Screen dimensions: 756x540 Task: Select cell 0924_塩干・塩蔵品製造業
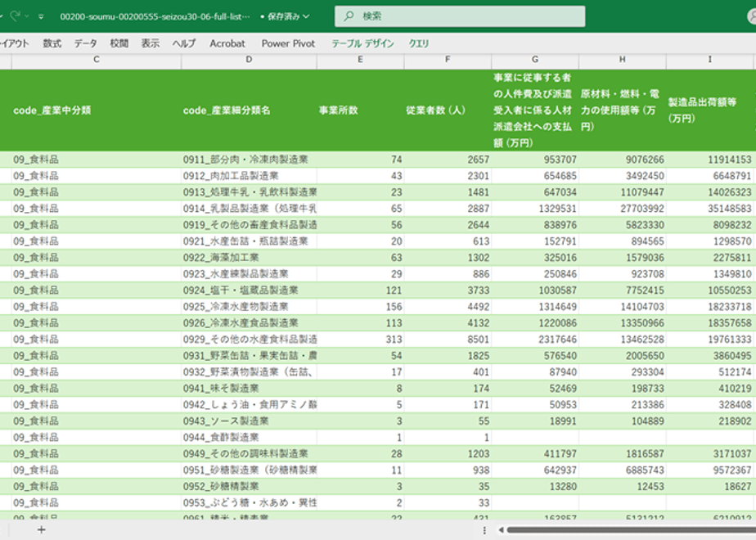249,290
